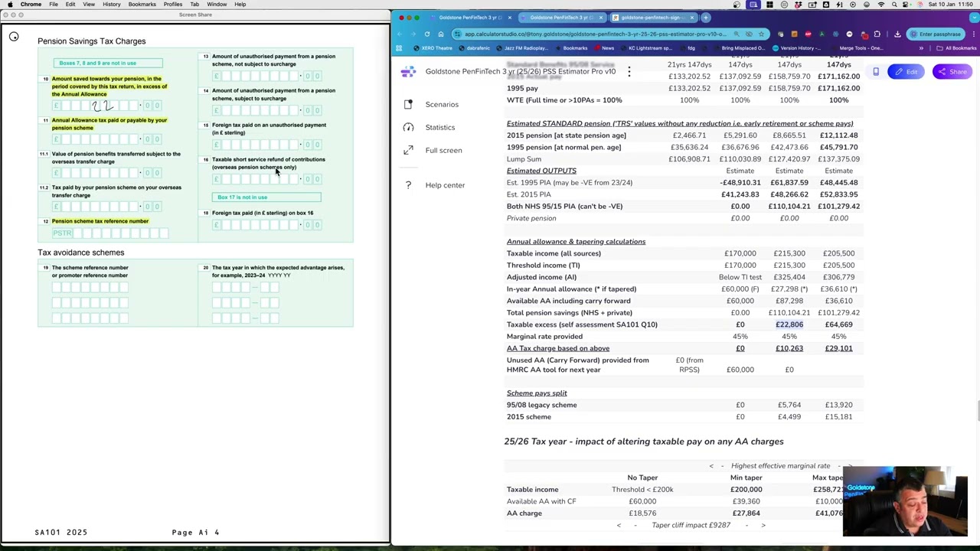Expand the hidden bookmarks overflow chevron
Image resolution: width=980 pixels, height=551 pixels.
point(921,48)
